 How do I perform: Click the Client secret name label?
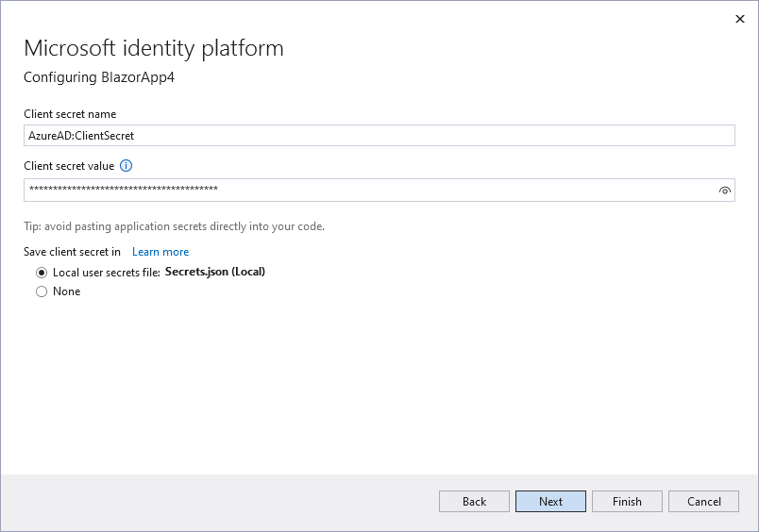click(70, 114)
